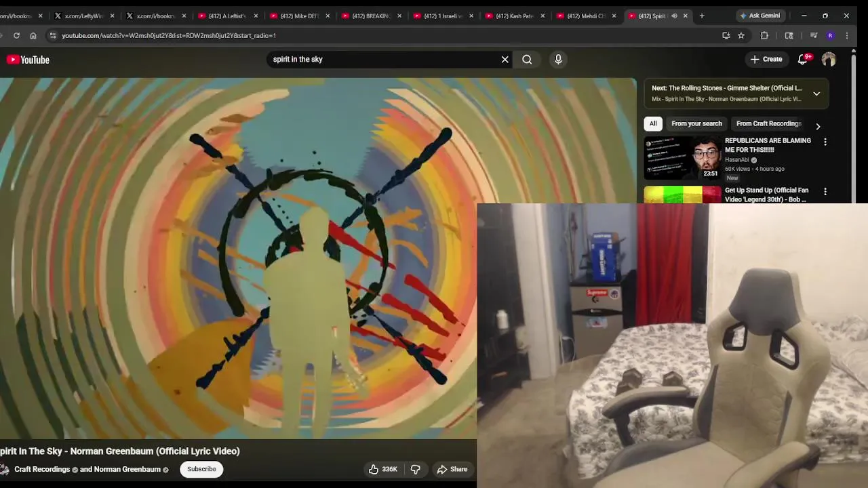
Task: Open the Get Up Stand Up video title
Action: (x=766, y=195)
